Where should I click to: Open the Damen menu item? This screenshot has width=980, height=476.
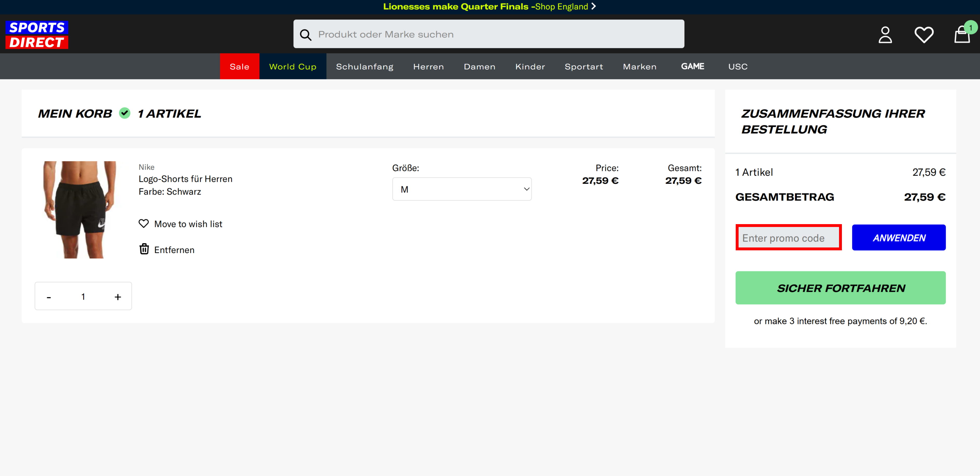(x=479, y=66)
